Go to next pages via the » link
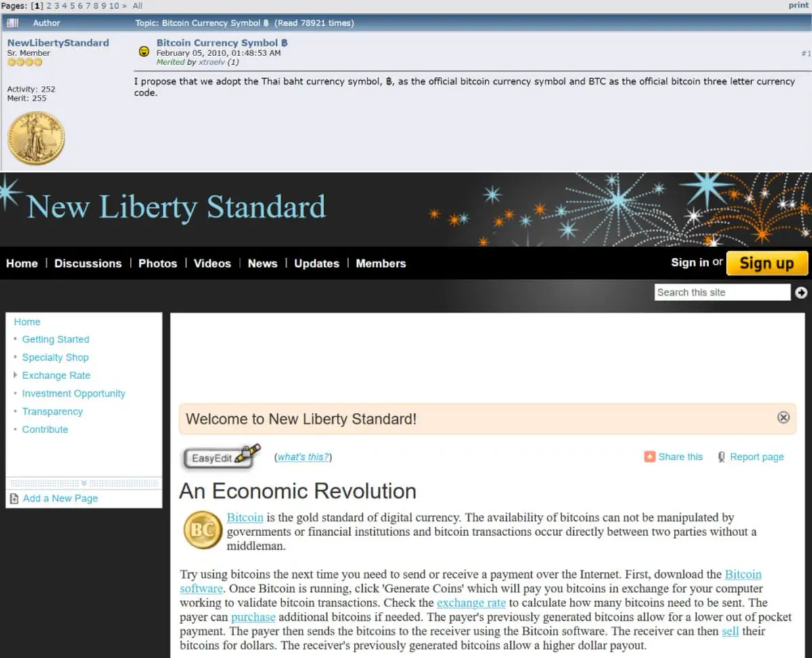The height and width of the screenshot is (658, 812). (125, 5)
